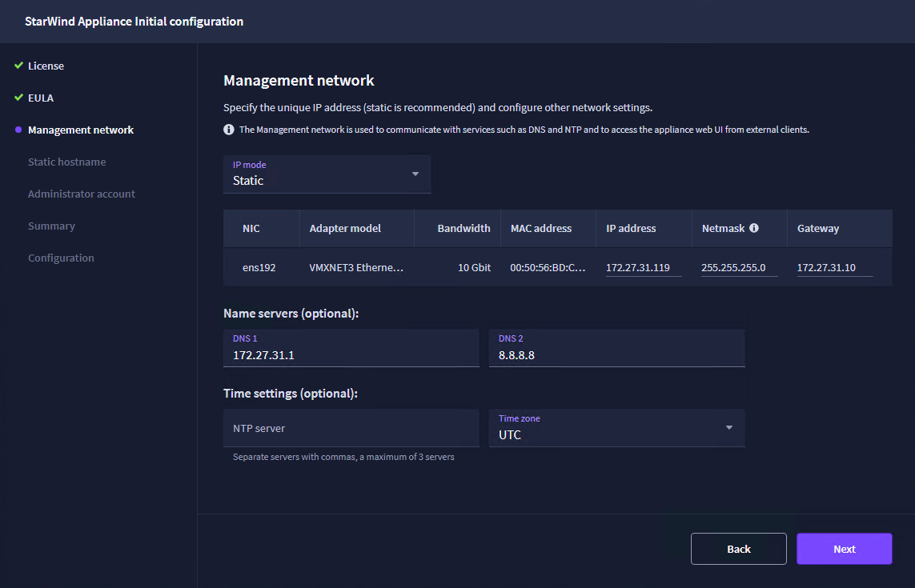The height and width of the screenshot is (588, 915).
Task: Edit the Gateway field 172.27.31.10
Action: click(835, 268)
